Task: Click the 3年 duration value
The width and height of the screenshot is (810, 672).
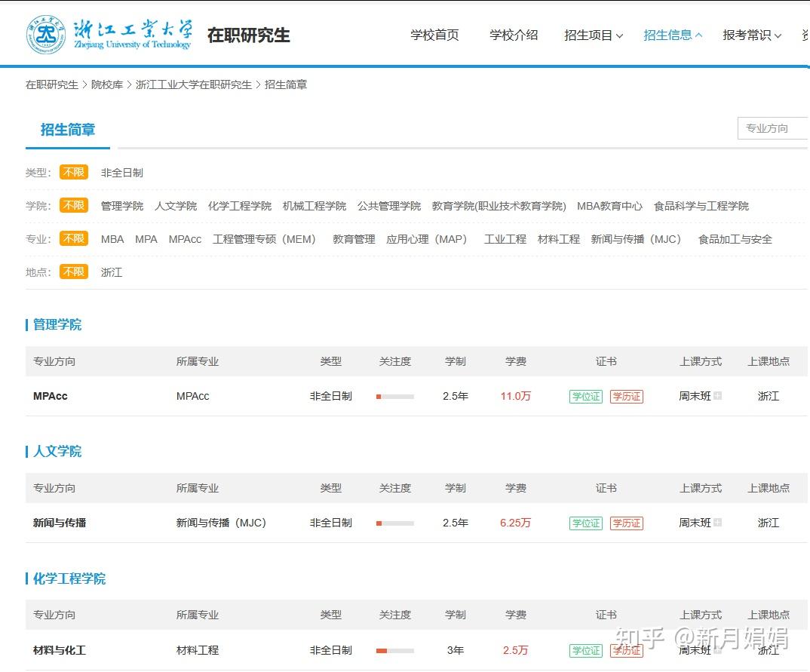Action: 455,650
